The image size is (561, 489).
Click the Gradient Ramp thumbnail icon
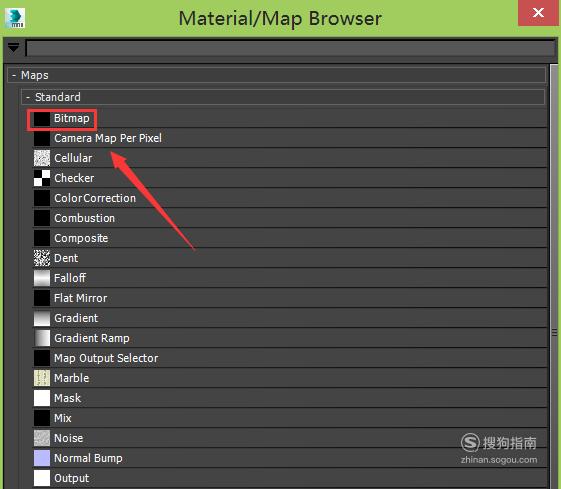coord(42,338)
